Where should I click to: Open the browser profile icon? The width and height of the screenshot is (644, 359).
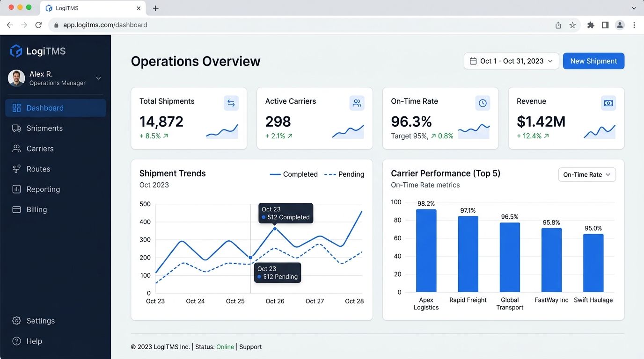coord(620,25)
